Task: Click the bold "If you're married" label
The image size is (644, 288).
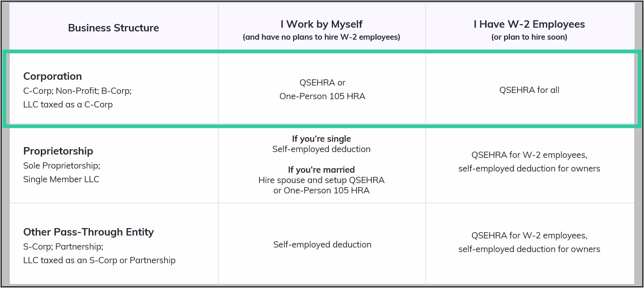Action: coord(321,170)
